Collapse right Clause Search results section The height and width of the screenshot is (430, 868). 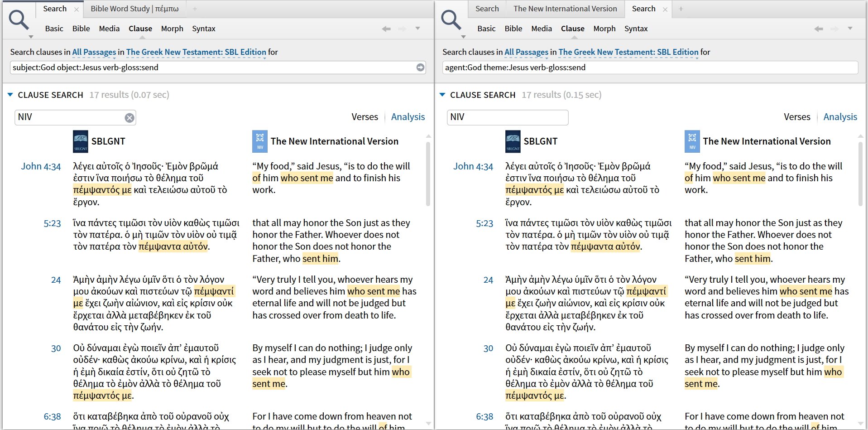[x=442, y=95]
